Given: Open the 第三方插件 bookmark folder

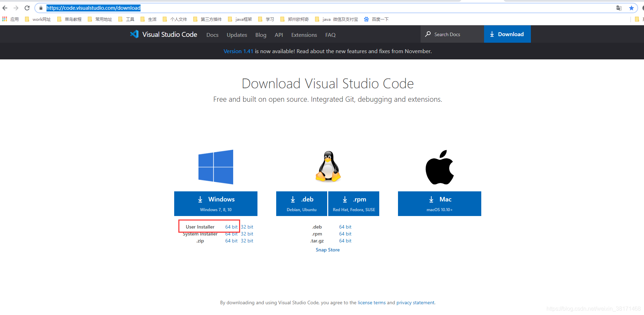Looking at the screenshot, I should click(207, 19).
